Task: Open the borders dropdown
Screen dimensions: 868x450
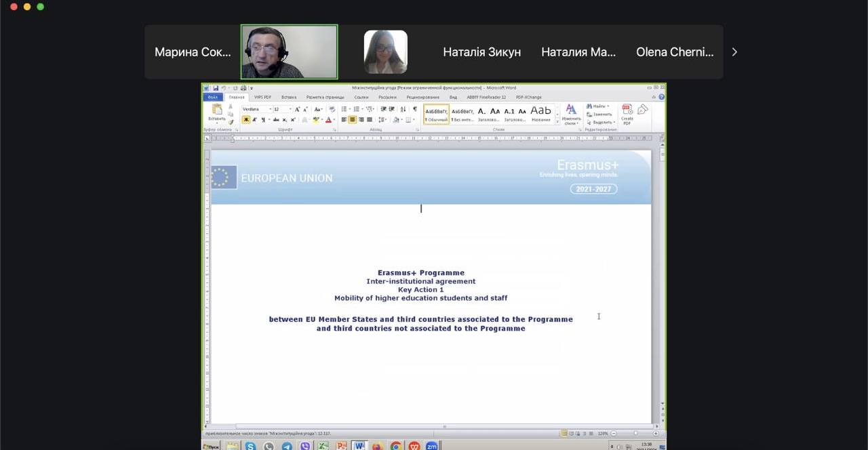Action: [x=414, y=120]
